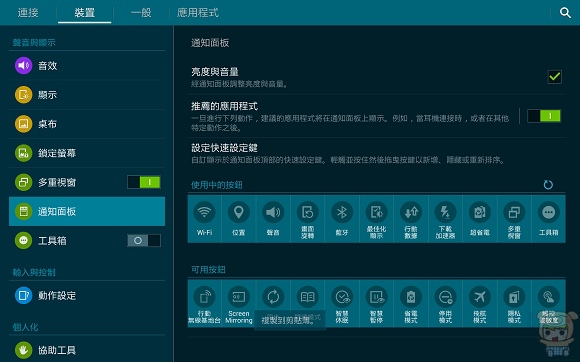
Task: Select the 下載加速器 download booster button
Action: coord(445,219)
